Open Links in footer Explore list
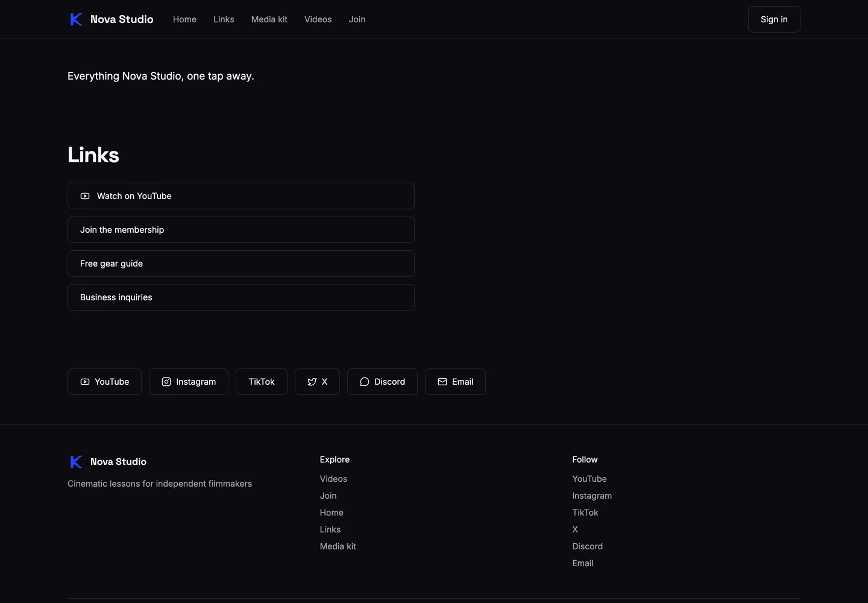This screenshot has width=868, height=603. pos(330,529)
